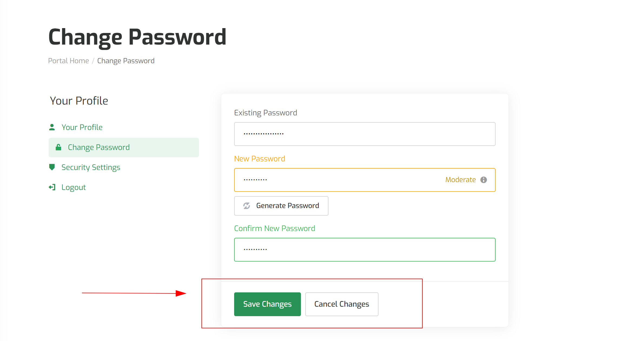Click the info icon beside Moderate strength
The width and height of the screenshot is (644, 341).
tap(484, 180)
